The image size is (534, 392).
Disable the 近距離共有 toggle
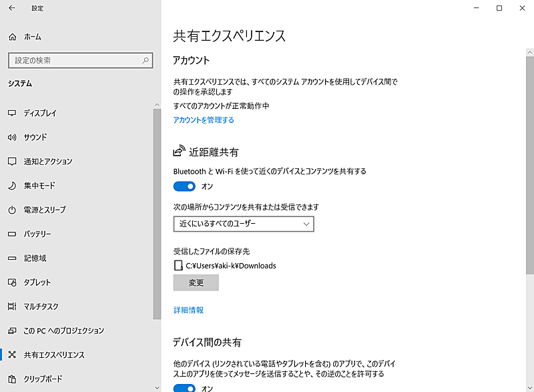coord(184,186)
